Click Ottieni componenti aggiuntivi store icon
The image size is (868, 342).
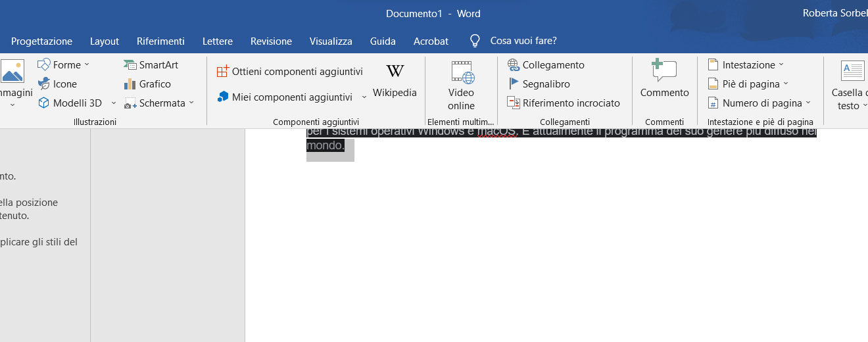click(222, 71)
